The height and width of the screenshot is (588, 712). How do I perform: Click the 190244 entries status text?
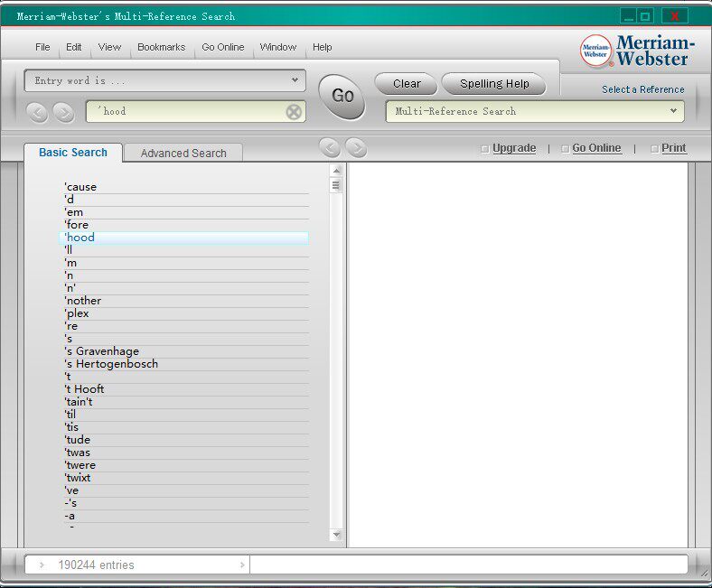tap(97, 565)
